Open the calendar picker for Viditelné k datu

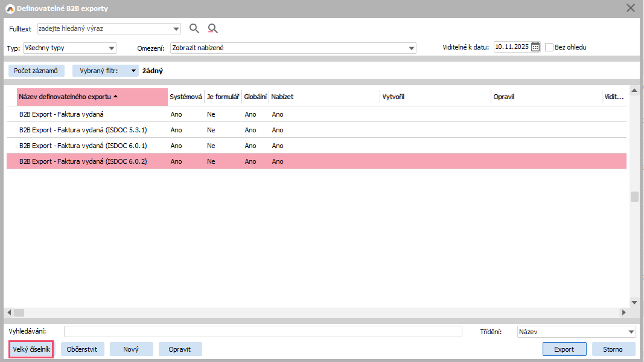click(535, 47)
